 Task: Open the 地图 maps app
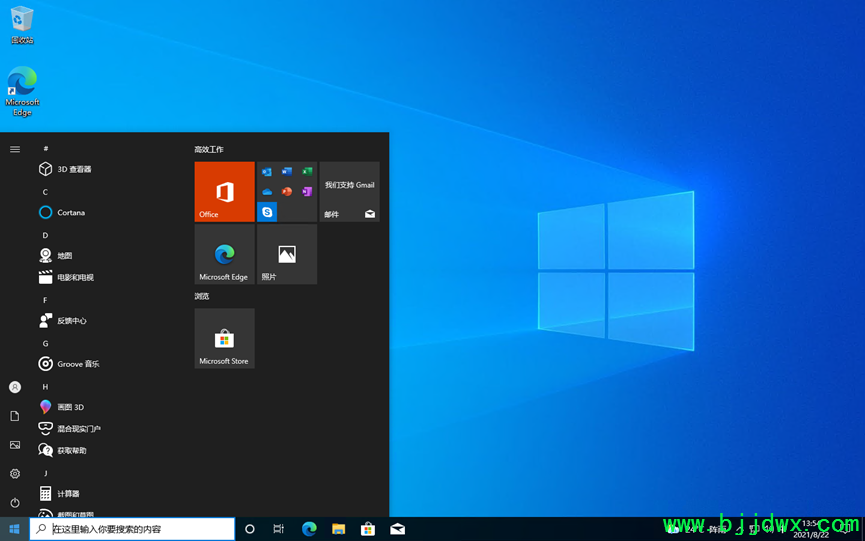click(x=56, y=255)
